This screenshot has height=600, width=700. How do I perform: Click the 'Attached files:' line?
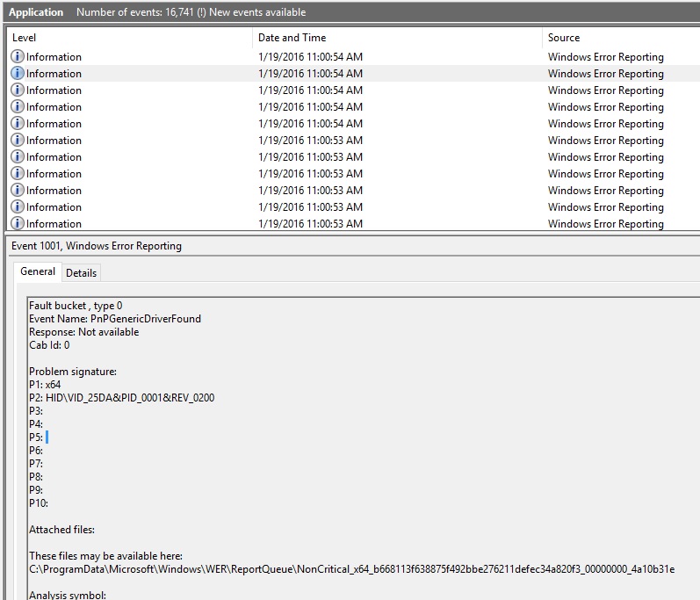(x=61, y=530)
